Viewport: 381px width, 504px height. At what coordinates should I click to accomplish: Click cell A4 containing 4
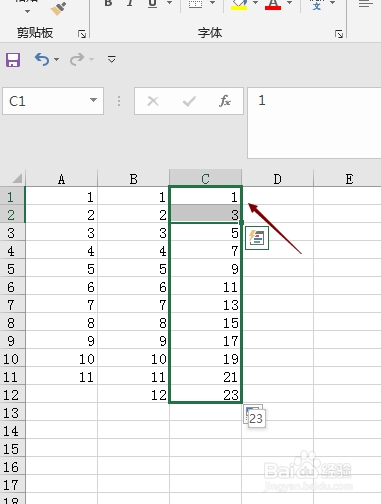pos(61,251)
